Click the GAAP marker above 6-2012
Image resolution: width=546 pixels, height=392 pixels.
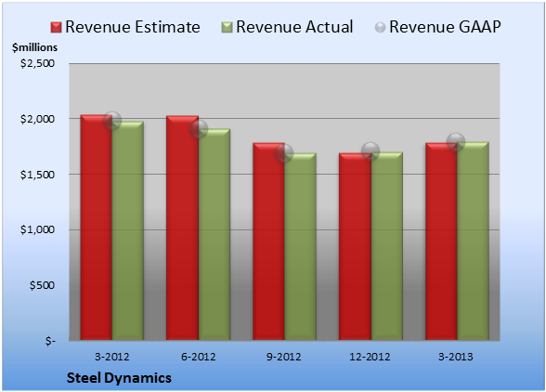pyautogui.click(x=199, y=129)
